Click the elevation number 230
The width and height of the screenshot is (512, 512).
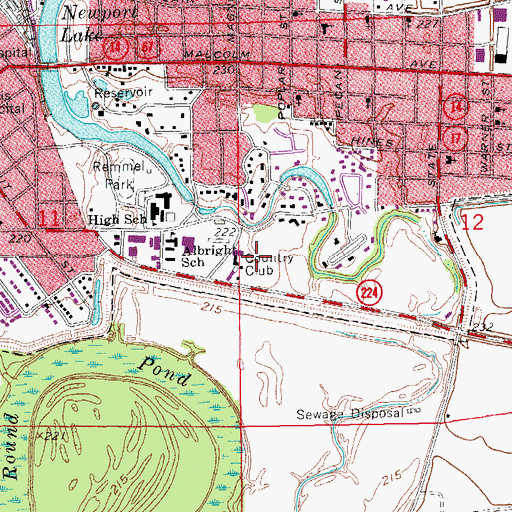click(x=224, y=71)
